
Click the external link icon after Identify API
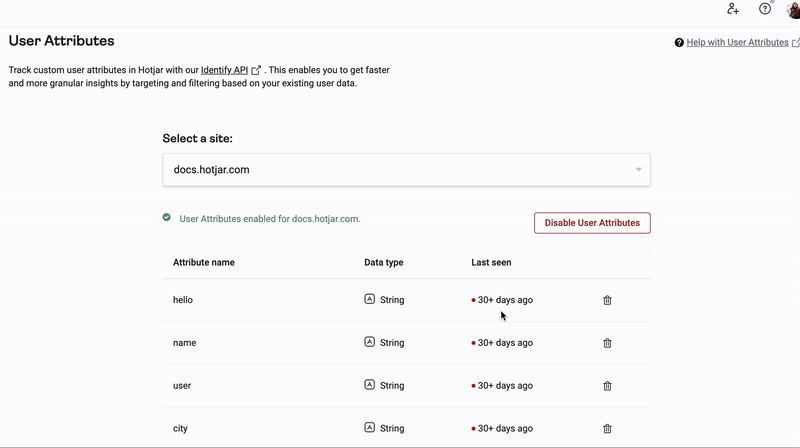click(256, 70)
